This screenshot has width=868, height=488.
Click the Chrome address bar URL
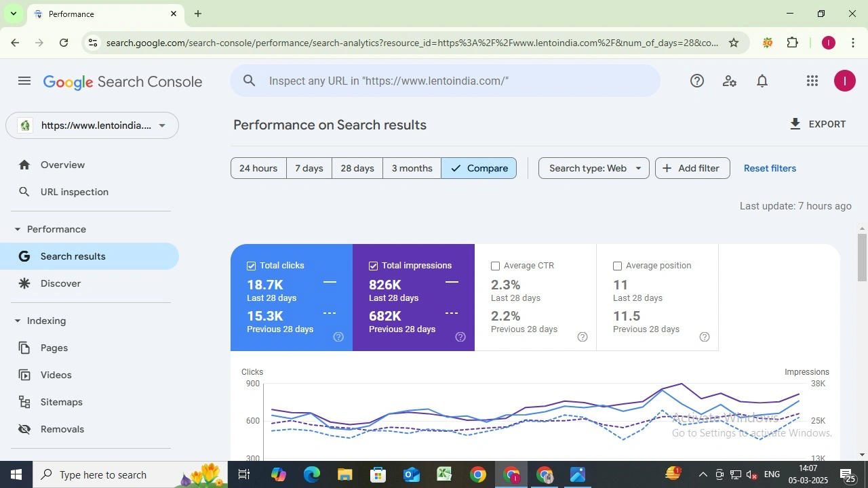[412, 43]
